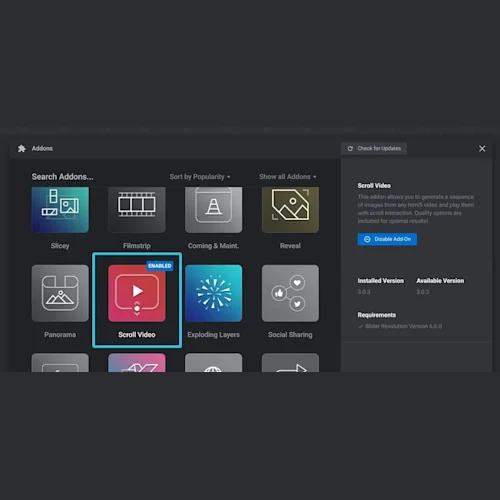
Task: Open the Sort by Popularity dropdown
Action: pos(200,177)
